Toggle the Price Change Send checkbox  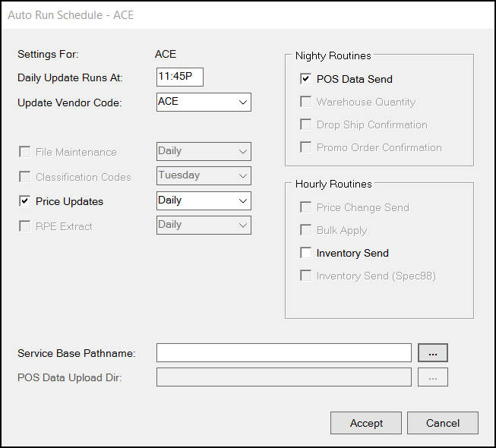[x=305, y=207]
